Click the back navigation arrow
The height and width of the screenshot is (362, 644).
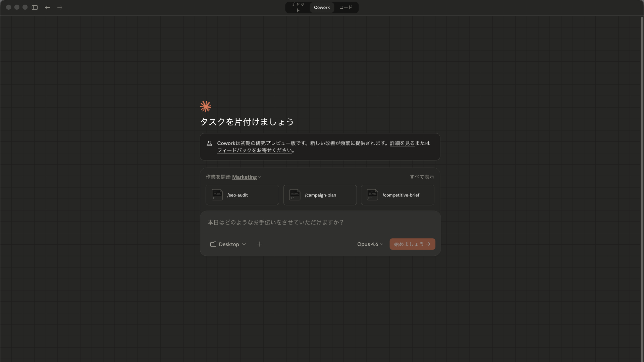coord(47,7)
